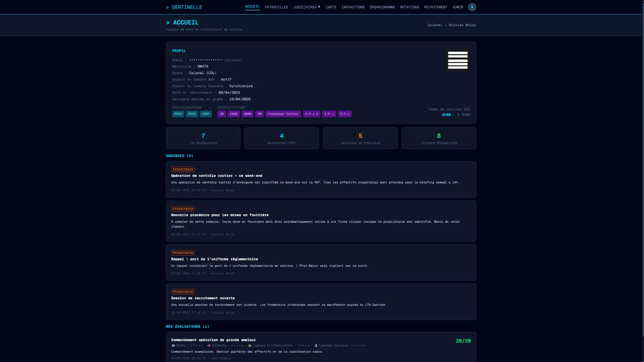The width and height of the screenshot is (644, 362).
Task: Click the SR accreditation badge
Action: pos(222,114)
